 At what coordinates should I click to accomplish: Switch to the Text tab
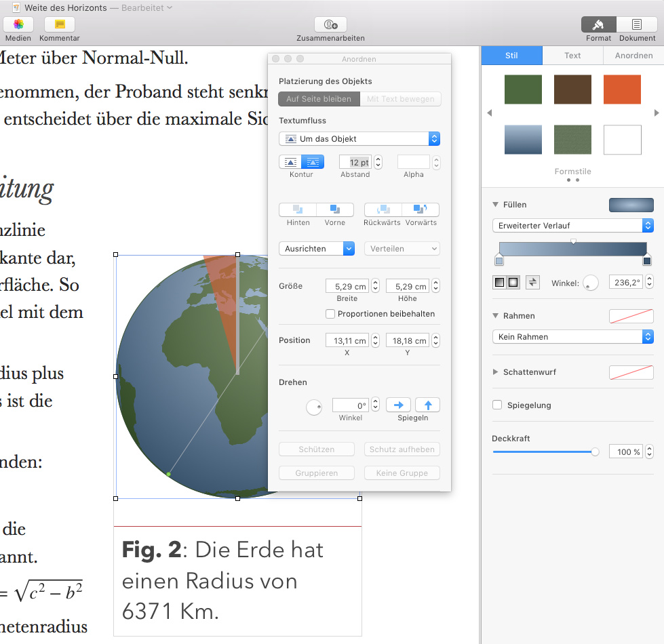[572, 56]
